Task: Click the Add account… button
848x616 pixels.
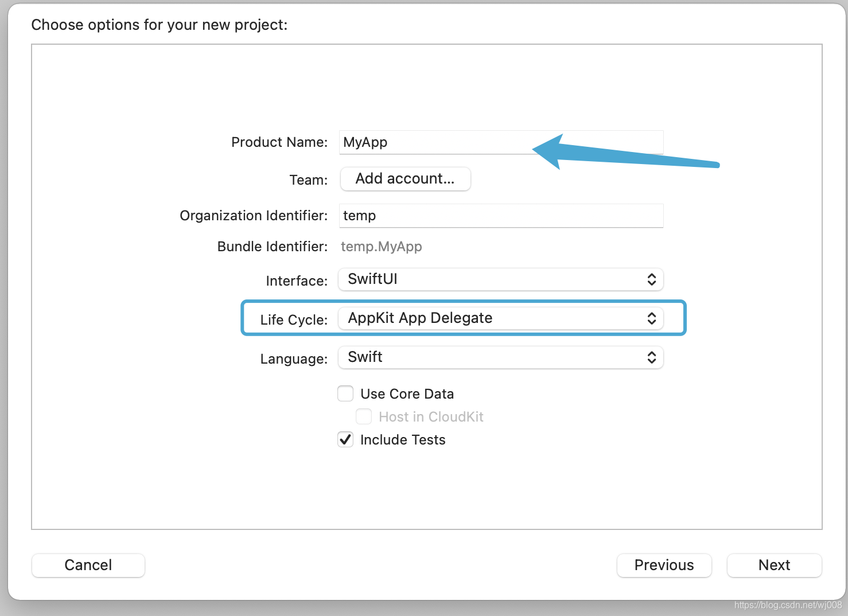Action: pyautogui.click(x=405, y=179)
